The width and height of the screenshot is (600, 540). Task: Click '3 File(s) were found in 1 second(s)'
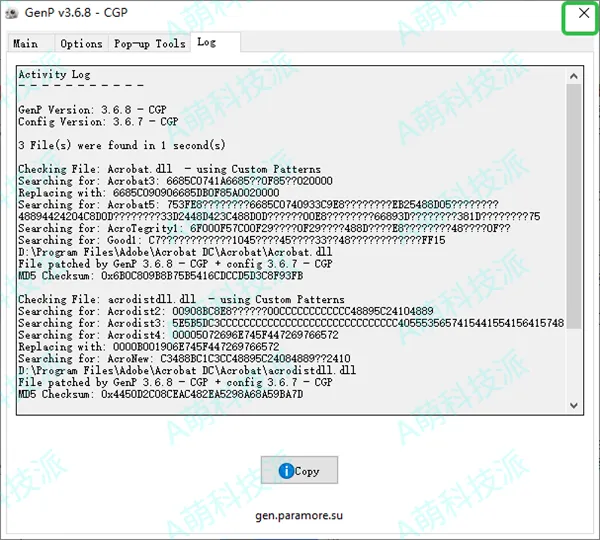coord(122,145)
